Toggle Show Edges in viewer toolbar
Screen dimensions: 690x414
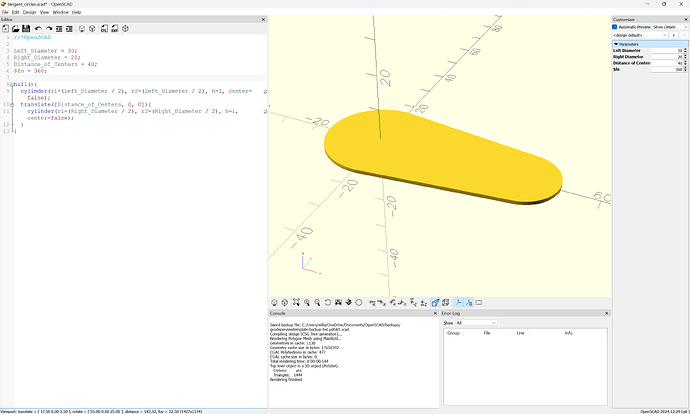(x=479, y=302)
